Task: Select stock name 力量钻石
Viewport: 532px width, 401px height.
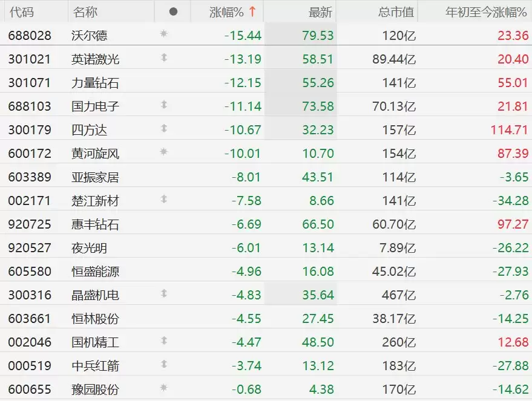Action: point(96,83)
